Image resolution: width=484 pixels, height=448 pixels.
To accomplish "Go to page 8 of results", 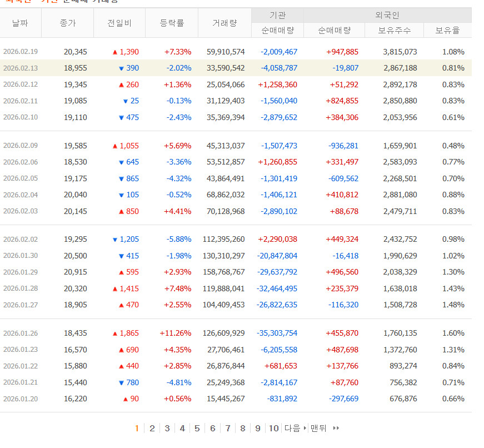I will [x=243, y=429].
